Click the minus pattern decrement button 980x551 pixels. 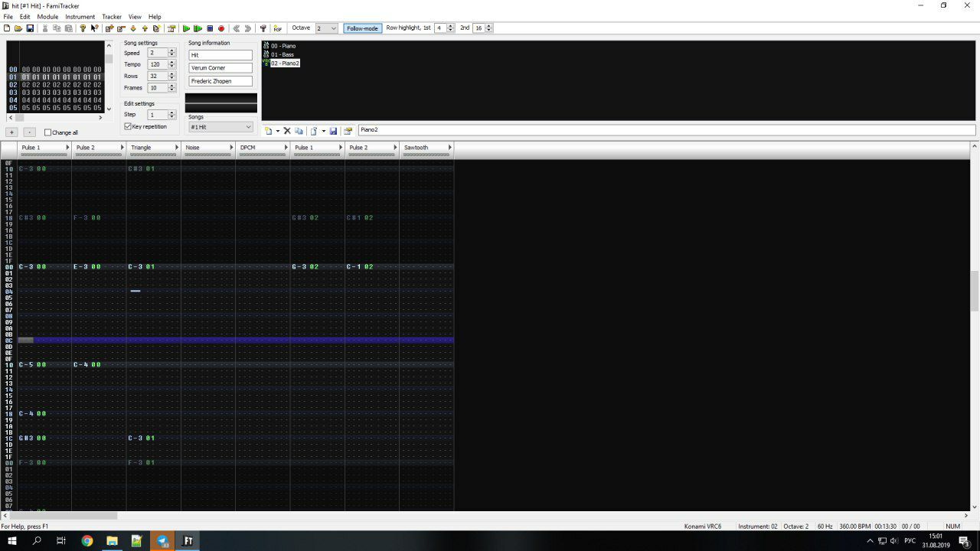(x=29, y=132)
